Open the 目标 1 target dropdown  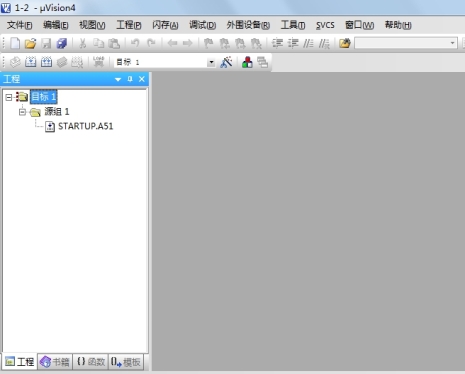[x=211, y=62]
